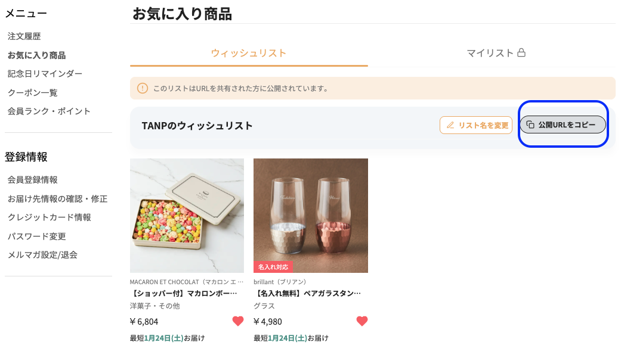Open 会員登録情報 settings
This screenshot has width=621, height=364.
pos(32,179)
